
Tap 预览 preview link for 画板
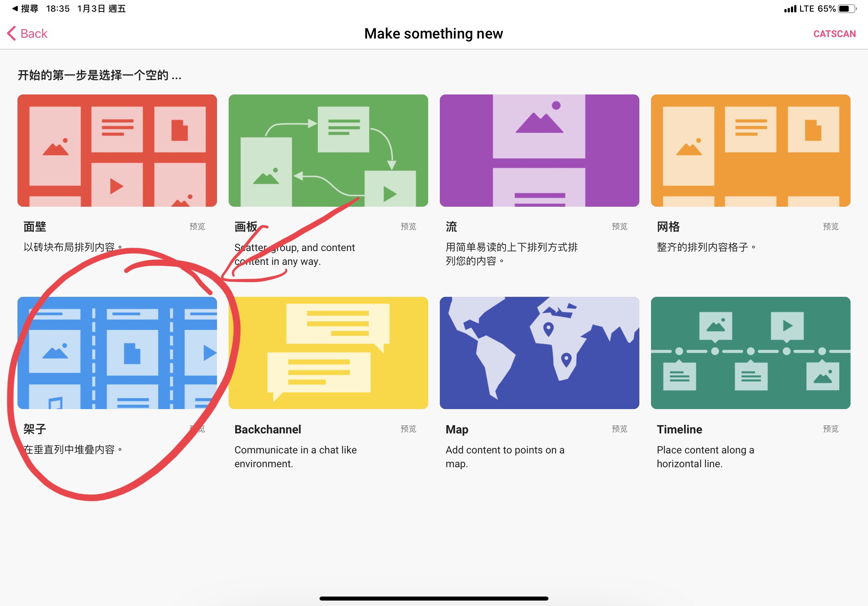click(408, 226)
